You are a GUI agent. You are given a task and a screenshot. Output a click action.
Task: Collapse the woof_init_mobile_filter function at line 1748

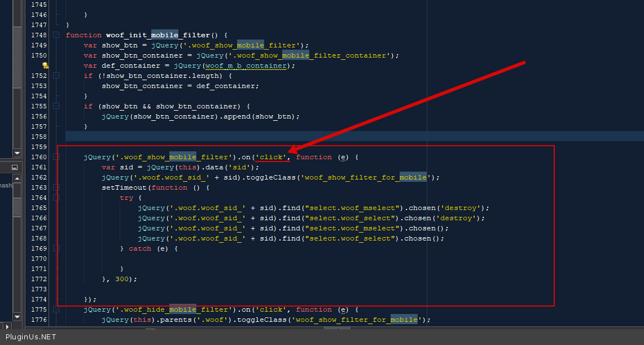(x=56, y=35)
